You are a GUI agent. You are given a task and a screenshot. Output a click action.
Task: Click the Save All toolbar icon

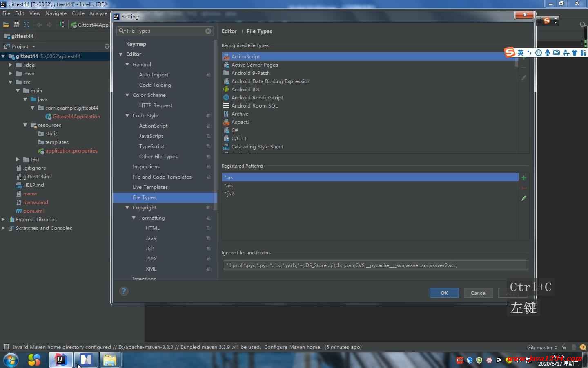coord(16,25)
